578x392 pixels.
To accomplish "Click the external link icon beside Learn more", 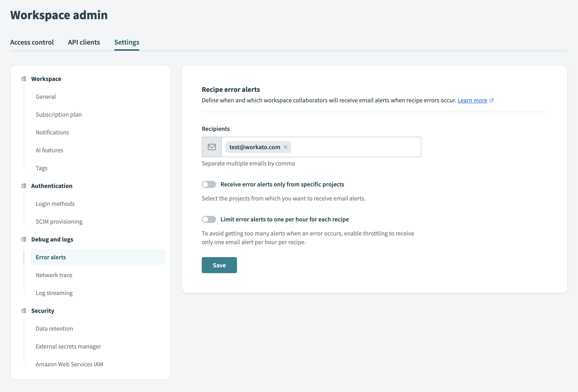I will pyautogui.click(x=491, y=100).
